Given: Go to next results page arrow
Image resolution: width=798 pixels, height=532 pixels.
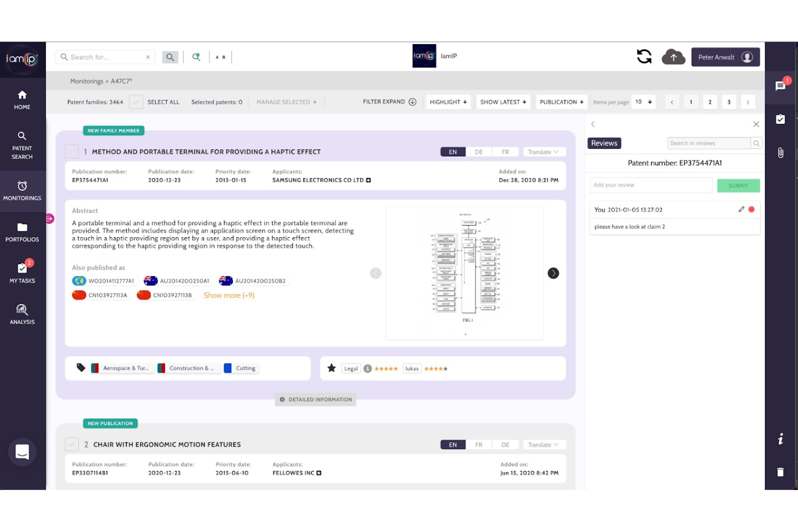Looking at the screenshot, I should 747,102.
